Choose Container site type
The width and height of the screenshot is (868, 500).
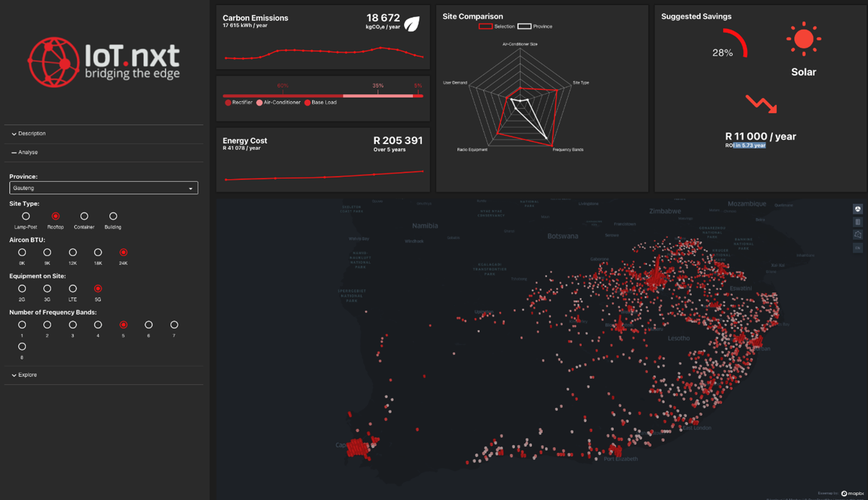pos(84,216)
